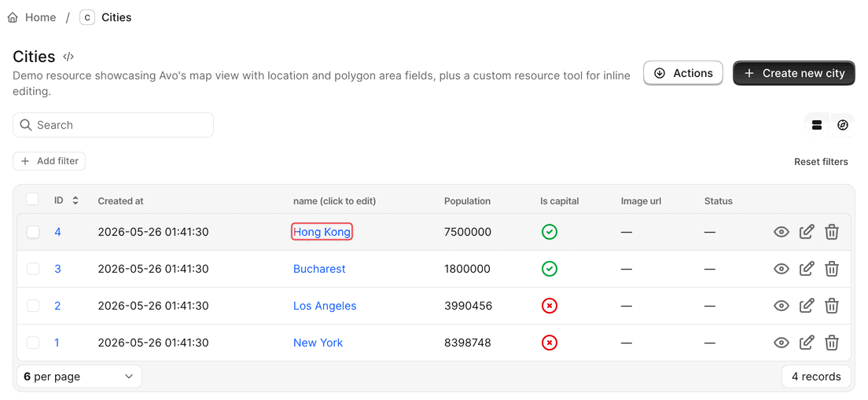Open city ID 1
868x400 pixels.
(x=57, y=343)
